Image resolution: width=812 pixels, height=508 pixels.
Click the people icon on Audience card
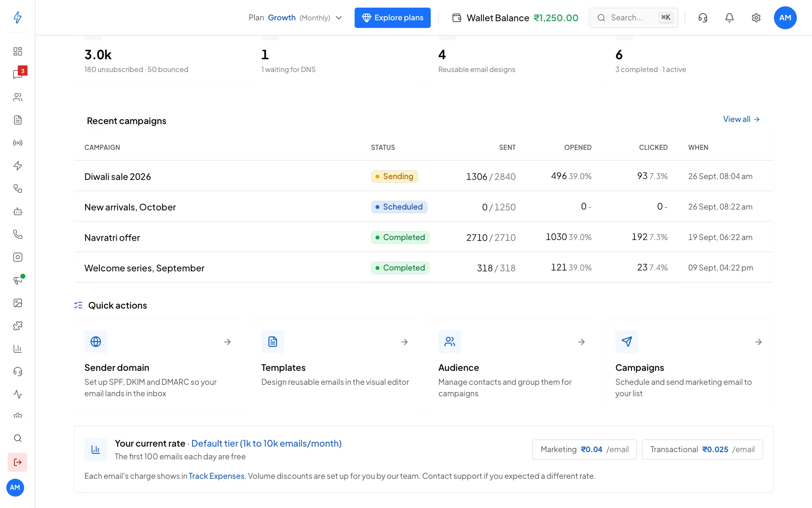(450, 342)
